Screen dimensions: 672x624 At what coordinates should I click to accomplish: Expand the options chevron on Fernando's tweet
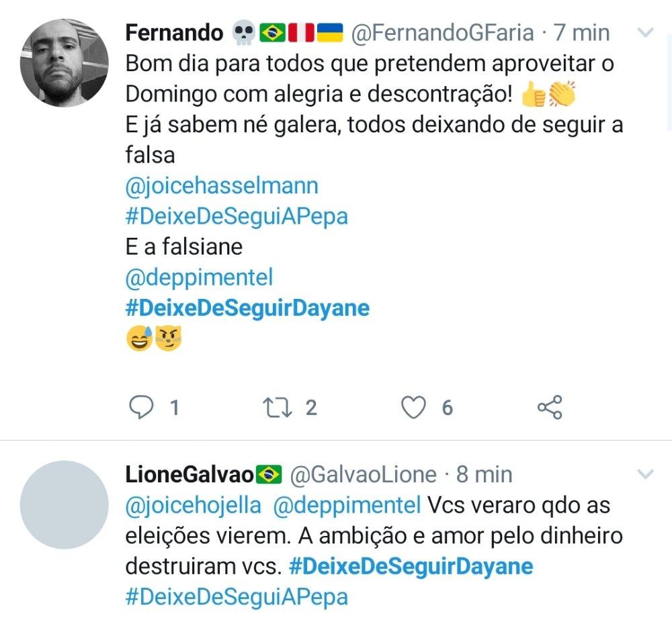tap(645, 33)
